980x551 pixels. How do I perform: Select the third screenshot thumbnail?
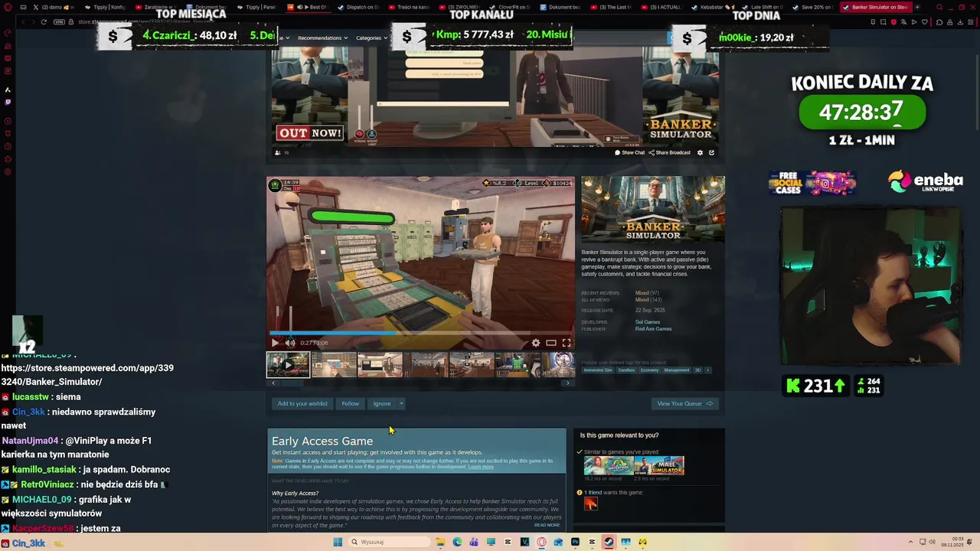380,365
